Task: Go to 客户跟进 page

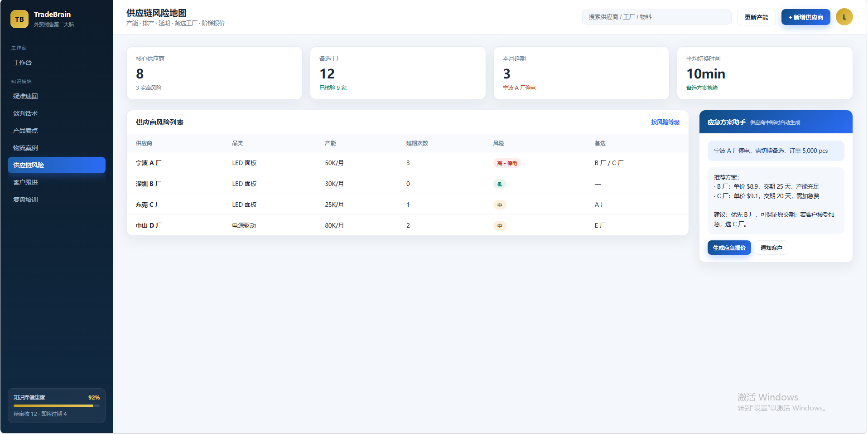Action: pos(57,182)
